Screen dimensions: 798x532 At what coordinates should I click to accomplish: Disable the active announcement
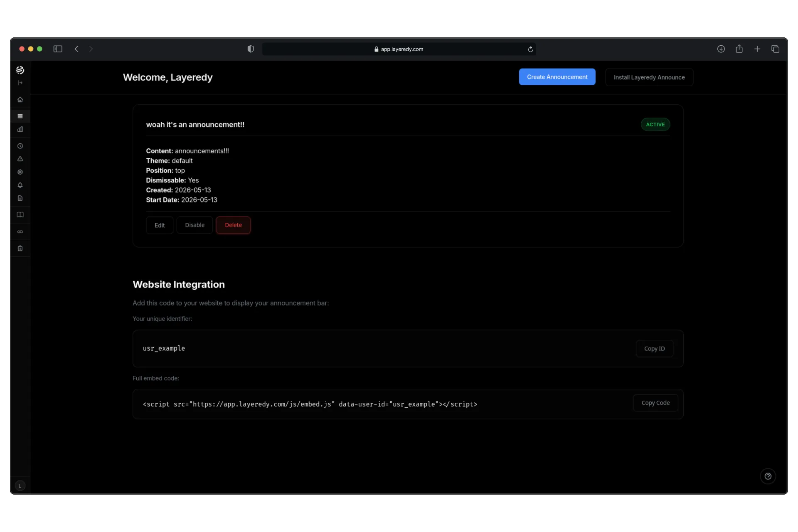point(195,225)
